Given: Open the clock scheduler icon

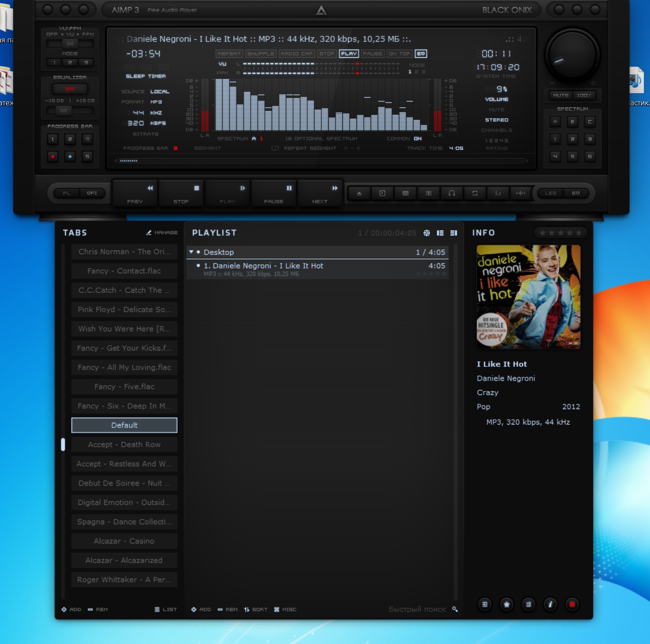Looking at the screenshot, I should (383, 193).
